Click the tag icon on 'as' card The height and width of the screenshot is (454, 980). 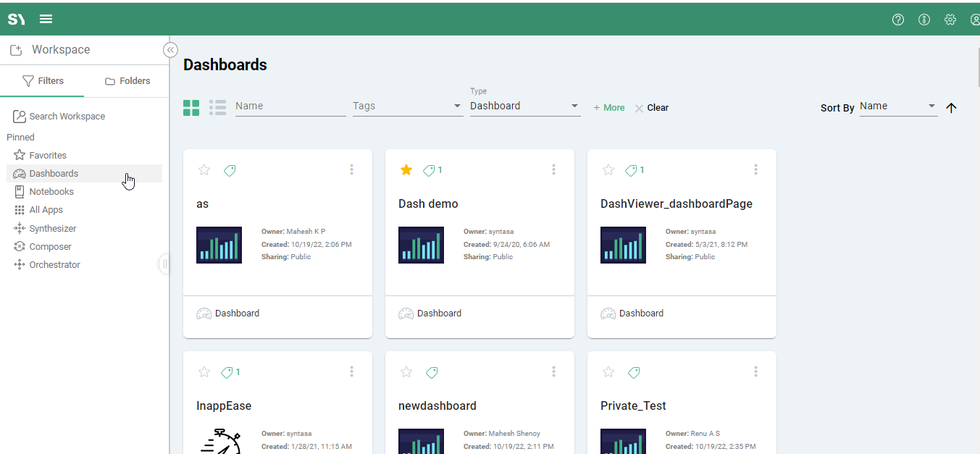pyautogui.click(x=230, y=170)
